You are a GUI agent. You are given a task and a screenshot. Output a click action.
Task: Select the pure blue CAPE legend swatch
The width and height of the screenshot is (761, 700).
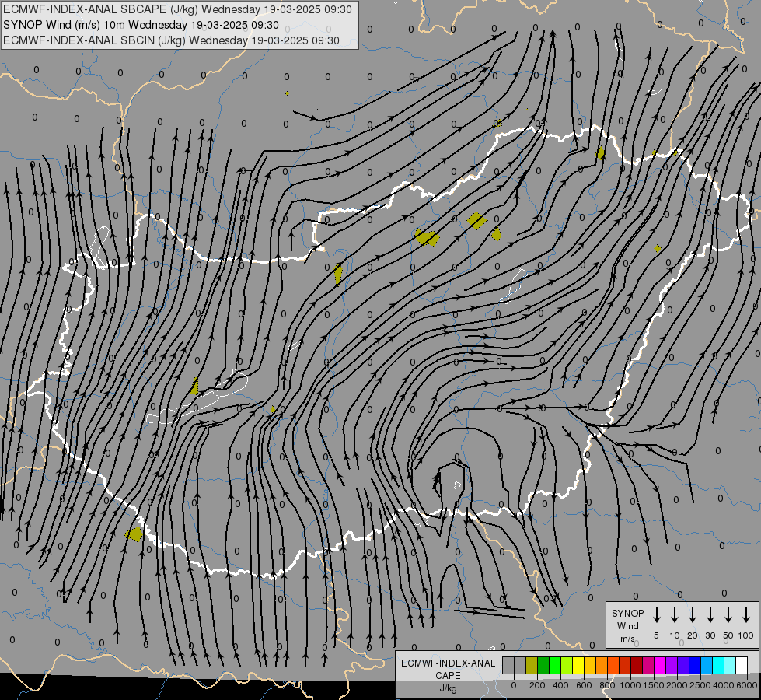coord(695,665)
